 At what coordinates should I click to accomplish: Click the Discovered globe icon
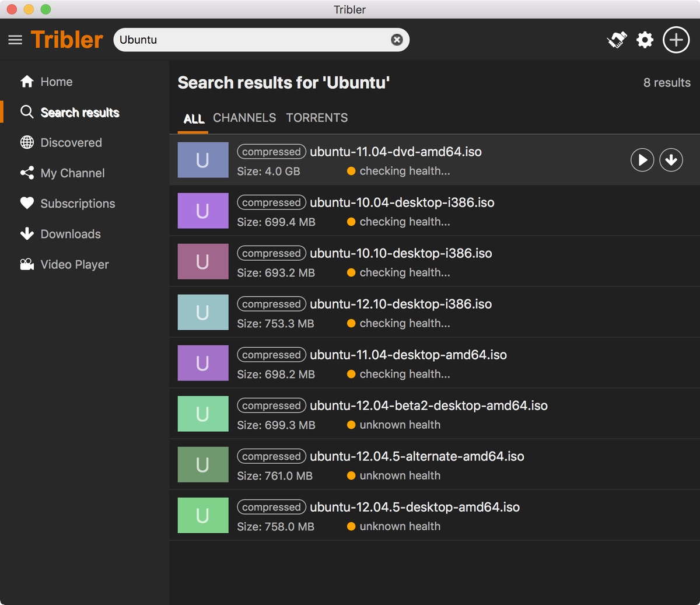(27, 142)
